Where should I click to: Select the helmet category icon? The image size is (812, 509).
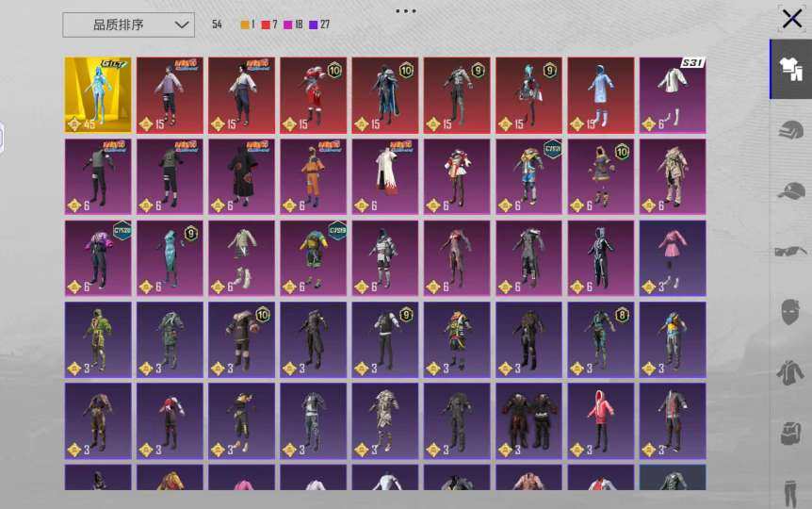click(790, 129)
